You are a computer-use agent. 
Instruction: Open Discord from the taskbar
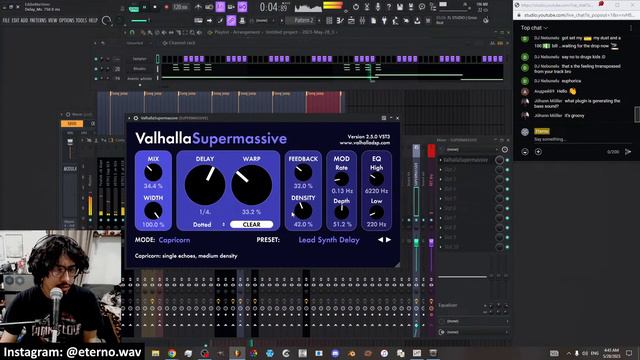point(335,353)
